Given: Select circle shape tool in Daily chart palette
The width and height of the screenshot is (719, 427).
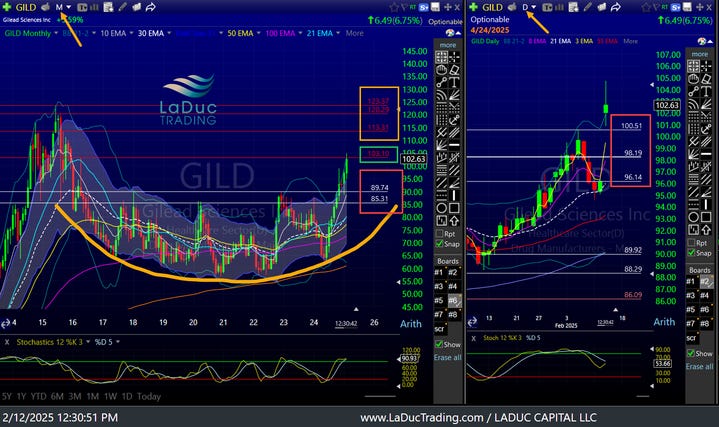Looking at the screenshot, I should (693, 217).
